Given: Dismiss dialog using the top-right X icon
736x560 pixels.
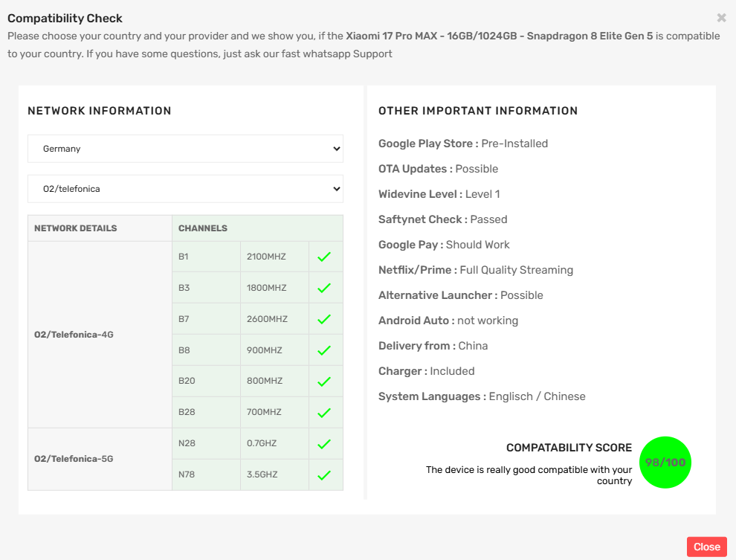Looking at the screenshot, I should (x=721, y=18).
